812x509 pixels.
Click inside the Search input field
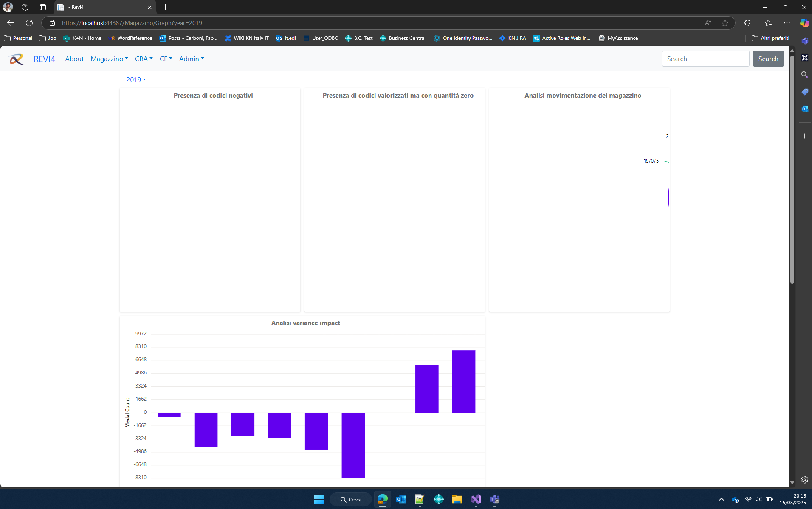[x=705, y=58]
